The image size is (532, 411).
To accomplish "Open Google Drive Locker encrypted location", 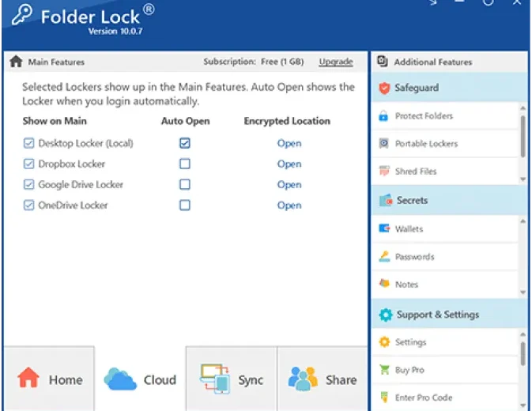I will (289, 185).
